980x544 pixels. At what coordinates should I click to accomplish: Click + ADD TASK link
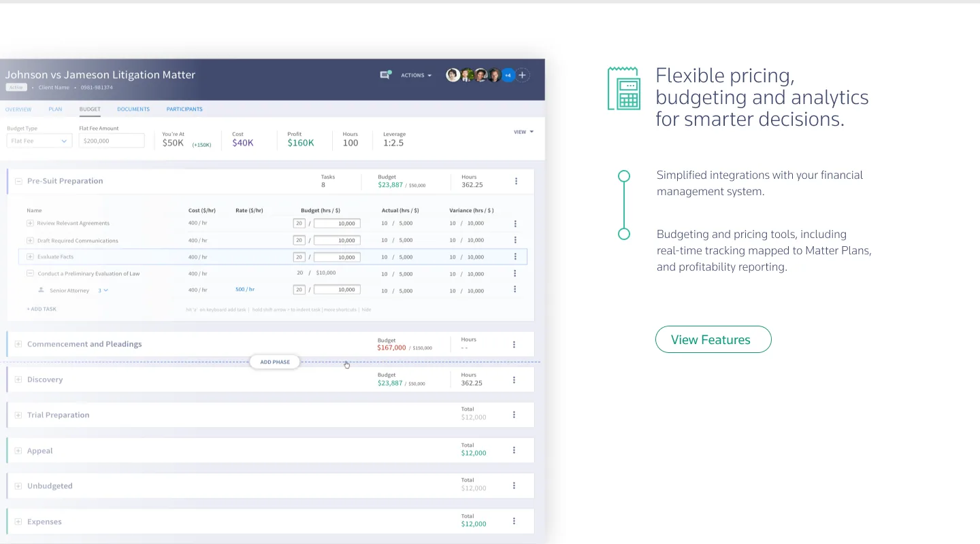(42, 309)
